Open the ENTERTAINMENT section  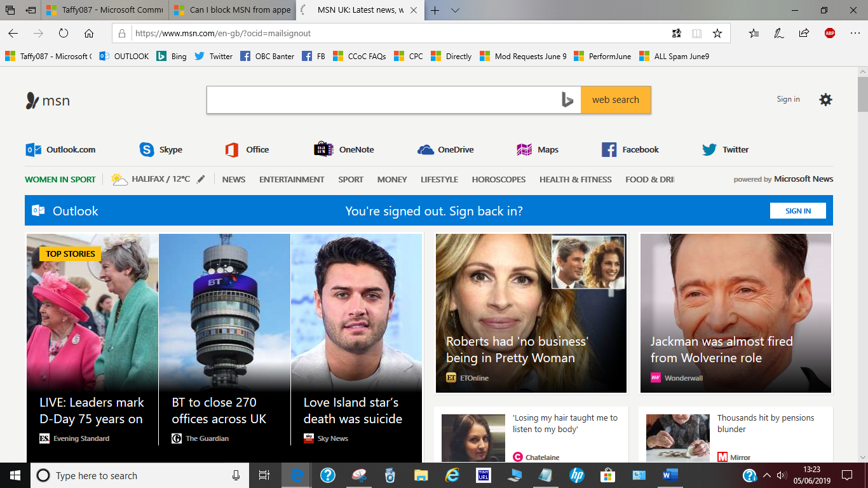[x=292, y=179]
